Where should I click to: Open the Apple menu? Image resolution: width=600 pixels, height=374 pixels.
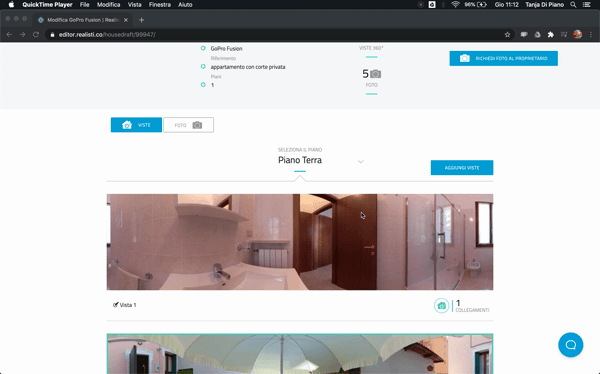tap(11, 5)
